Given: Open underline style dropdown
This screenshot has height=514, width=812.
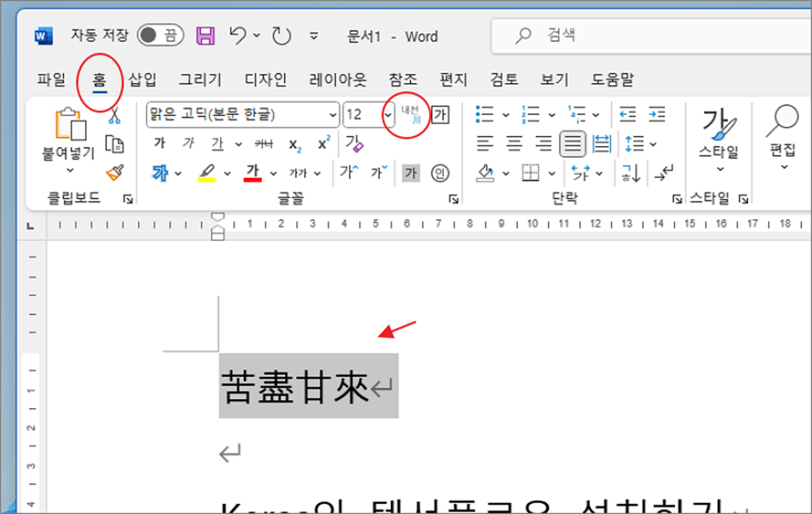Looking at the screenshot, I should pyautogui.click(x=238, y=144).
